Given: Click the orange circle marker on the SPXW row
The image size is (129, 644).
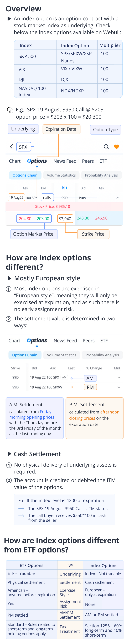Looking at the screenshot, I should (72, 387).
